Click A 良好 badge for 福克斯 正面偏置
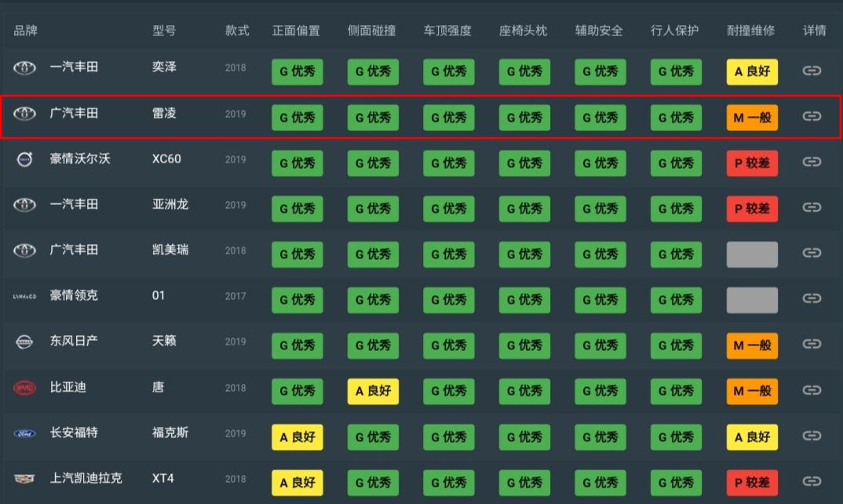 tap(297, 437)
